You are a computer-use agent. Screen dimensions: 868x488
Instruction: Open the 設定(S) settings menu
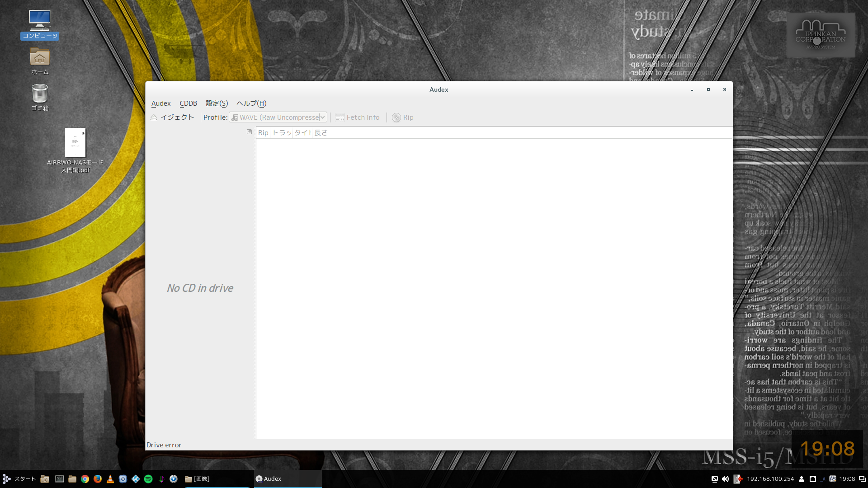tap(217, 103)
